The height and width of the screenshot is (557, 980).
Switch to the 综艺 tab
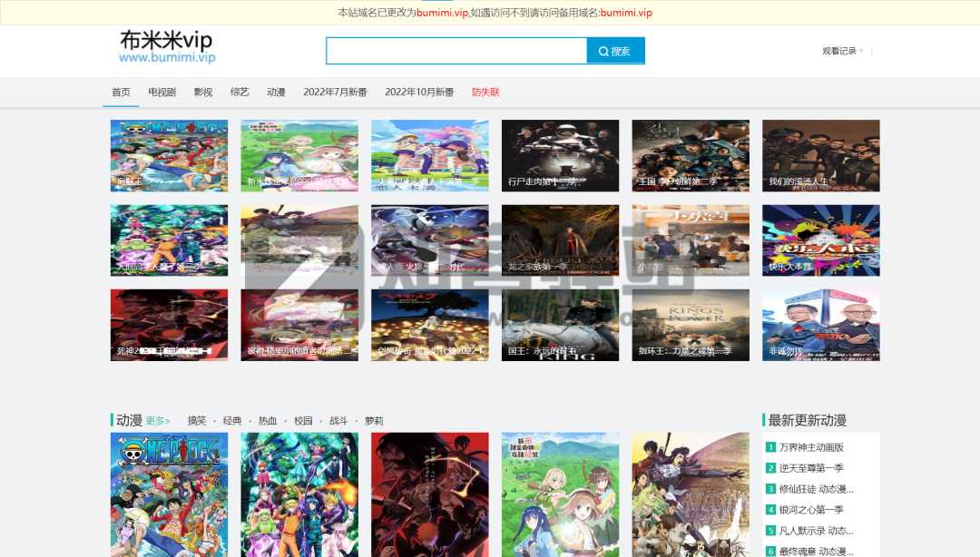point(240,92)
